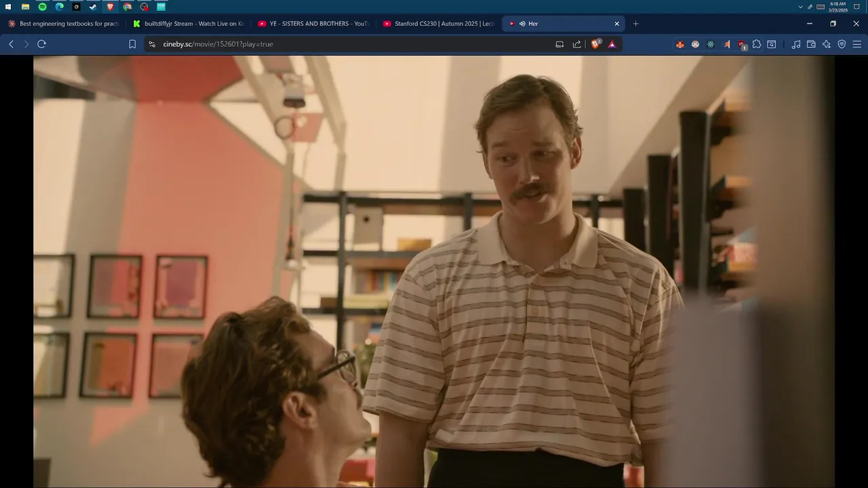Screen dimensions: 868x488
Task: Bookmark the current page
Action: tap(132, 44)
